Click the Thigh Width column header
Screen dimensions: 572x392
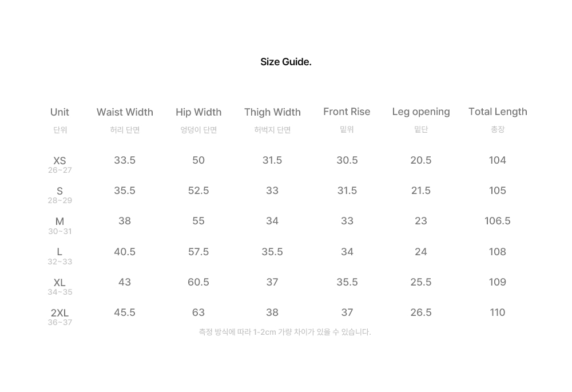coord(272,112)
